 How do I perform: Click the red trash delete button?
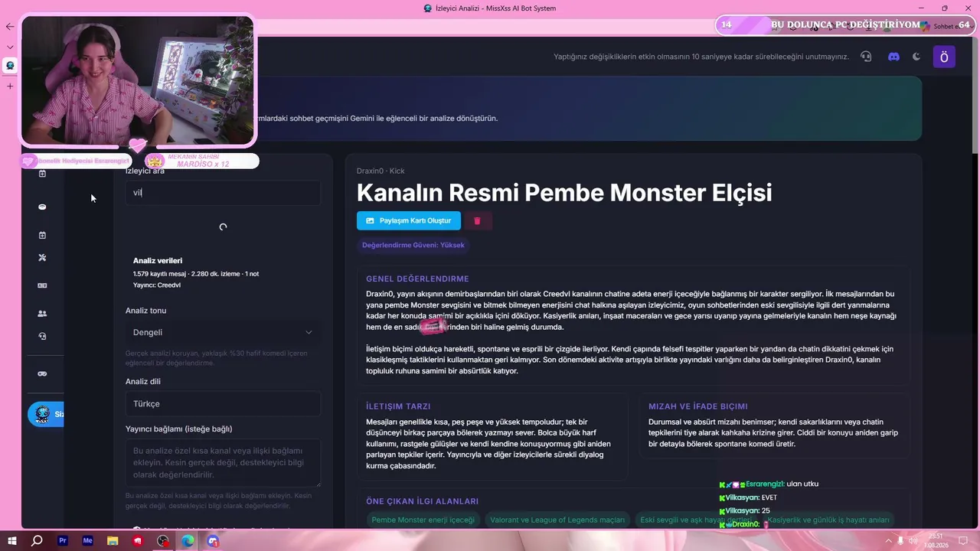coord(477,220)
